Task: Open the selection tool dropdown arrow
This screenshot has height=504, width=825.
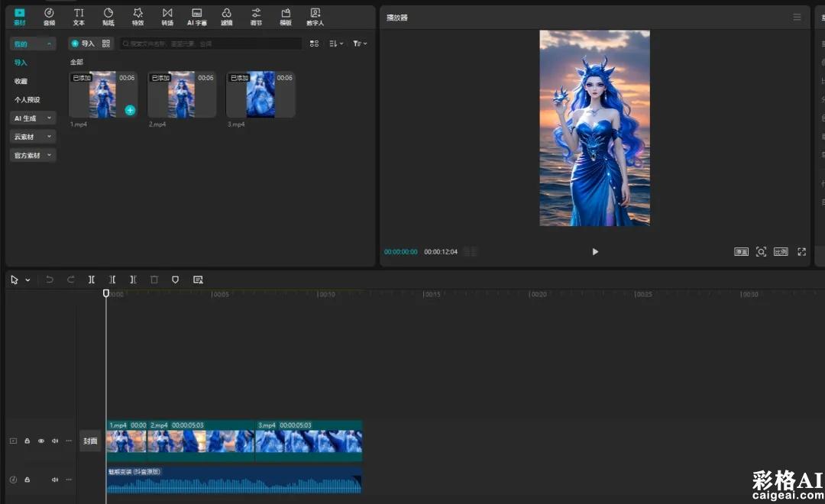Action: (28, 280)
